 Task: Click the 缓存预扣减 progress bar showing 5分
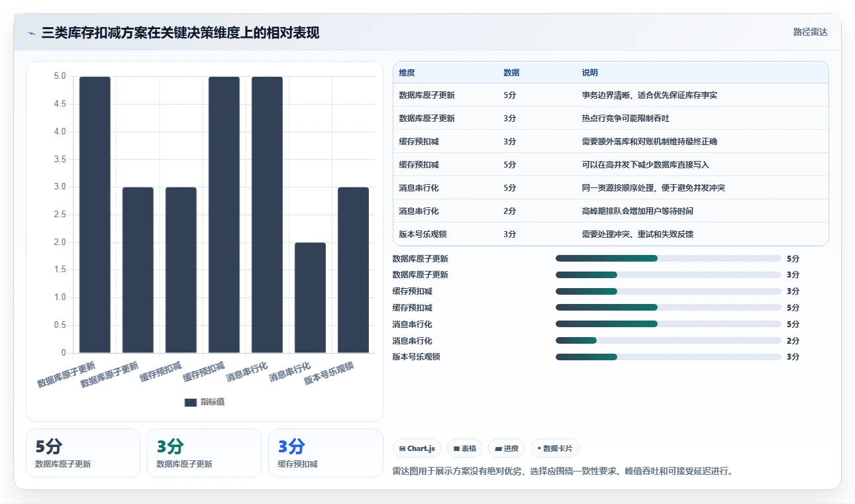668,307
